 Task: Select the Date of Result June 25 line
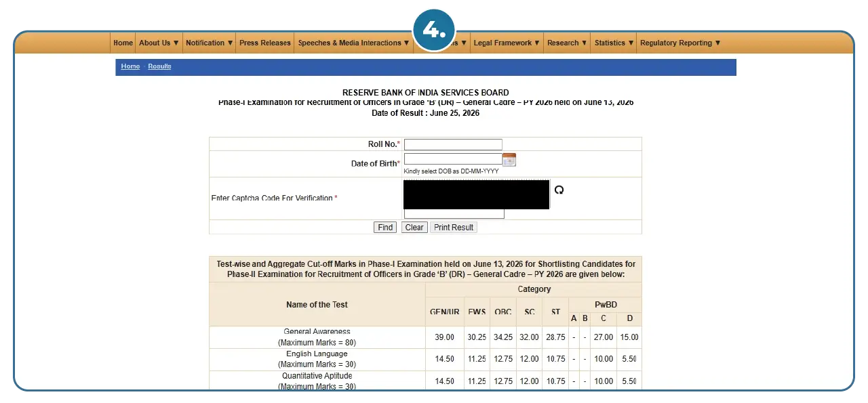[x=425, y=113]
